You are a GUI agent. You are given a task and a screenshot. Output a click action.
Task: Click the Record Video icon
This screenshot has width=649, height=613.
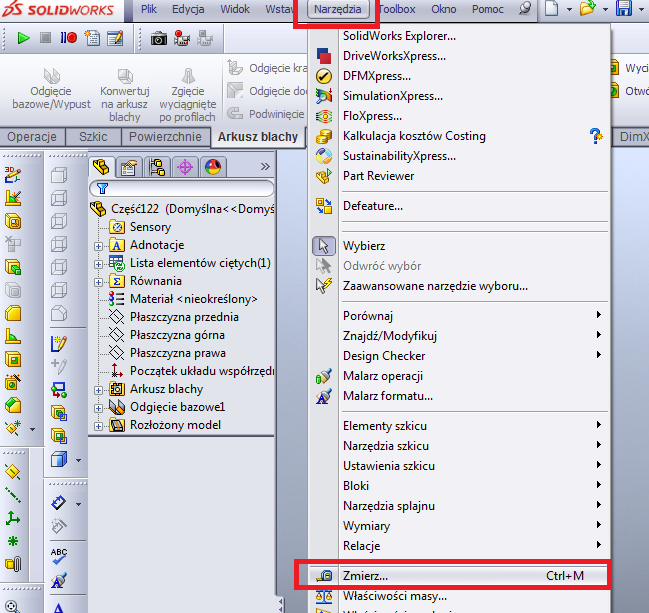pyautogui.click(x=182, y=38)
